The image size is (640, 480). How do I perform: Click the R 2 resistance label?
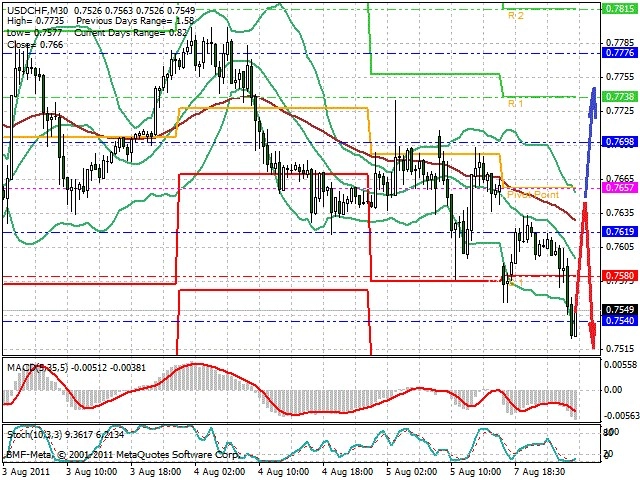[515, 16]
